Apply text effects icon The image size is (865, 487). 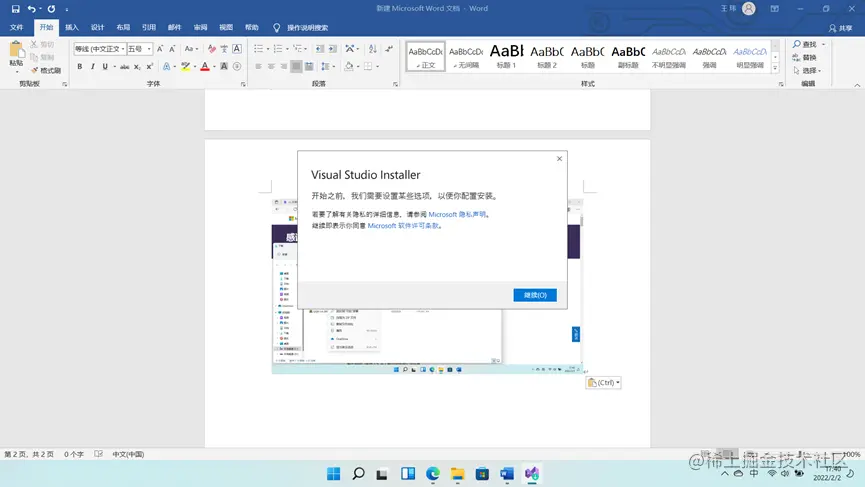click(x=167, y=67)
